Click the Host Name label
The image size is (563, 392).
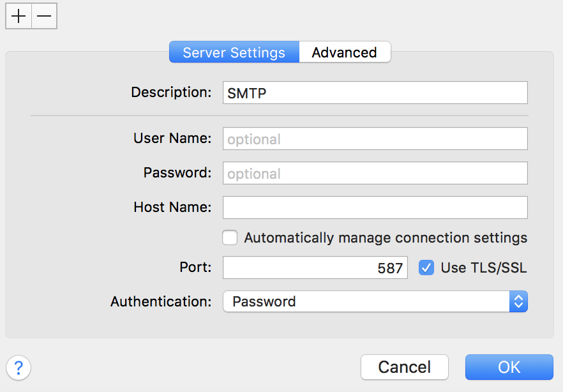pos(172,207)
